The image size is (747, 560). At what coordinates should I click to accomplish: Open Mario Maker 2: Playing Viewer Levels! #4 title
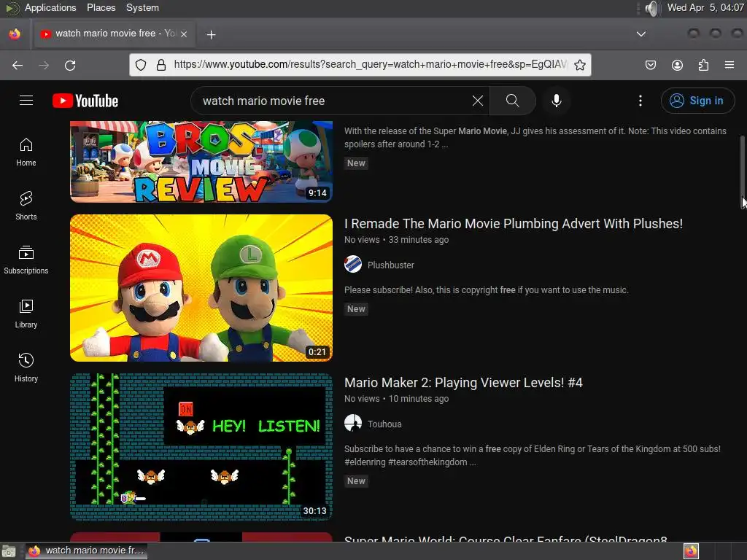(x=463, y=382)
